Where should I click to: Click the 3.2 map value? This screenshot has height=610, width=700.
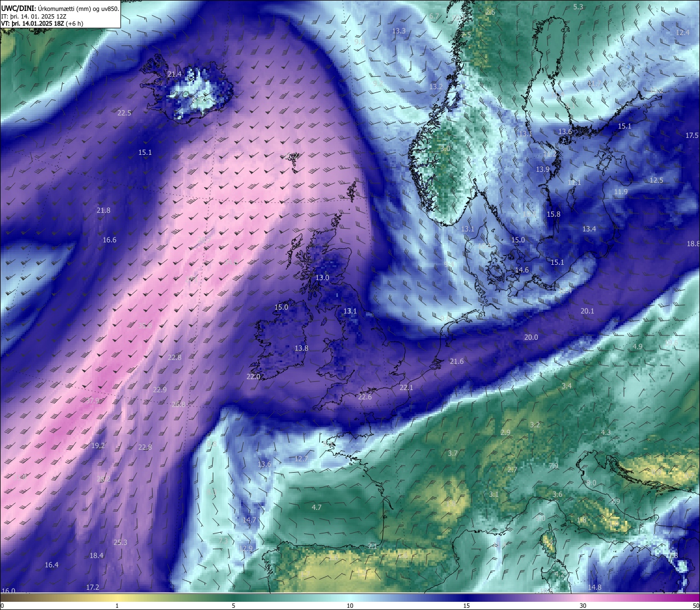[535, 425]
